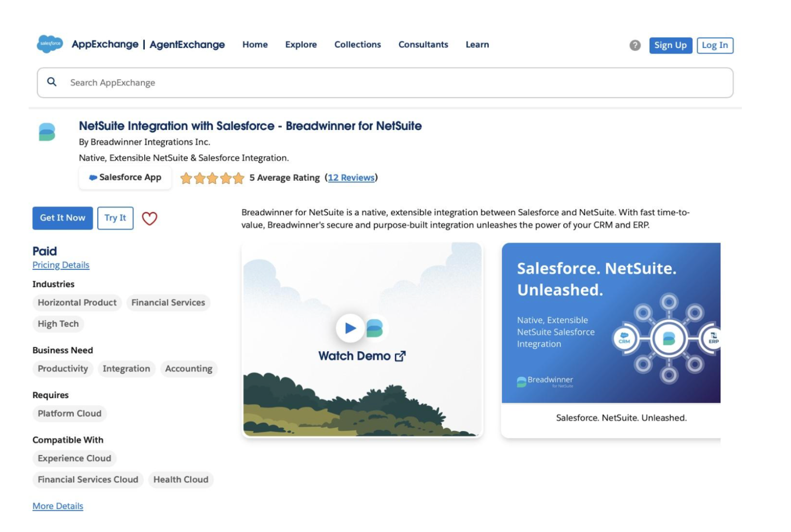Switch to the Consultants menu item
This screenshot has width=791, height=532.
point(423,45)
